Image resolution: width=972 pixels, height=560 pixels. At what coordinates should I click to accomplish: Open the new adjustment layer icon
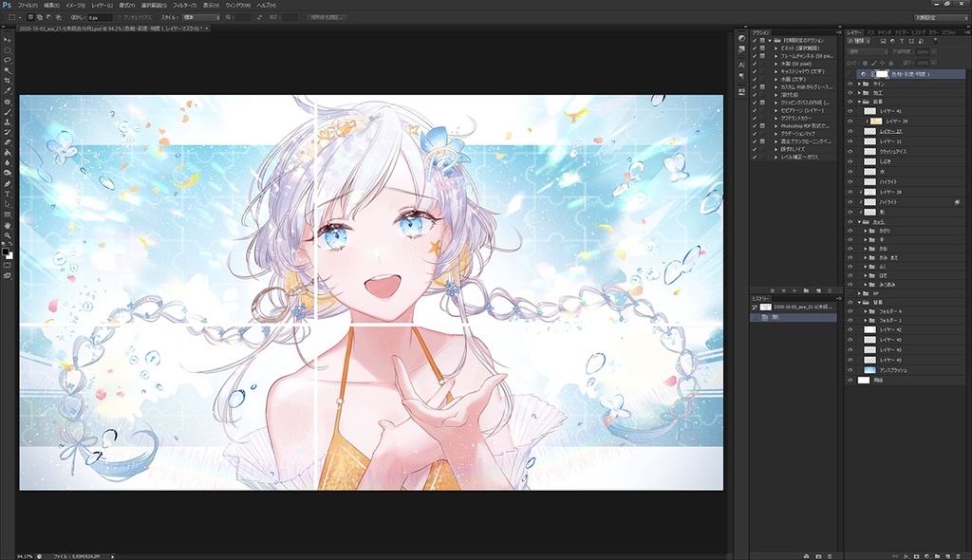click(x=927, y=556)
